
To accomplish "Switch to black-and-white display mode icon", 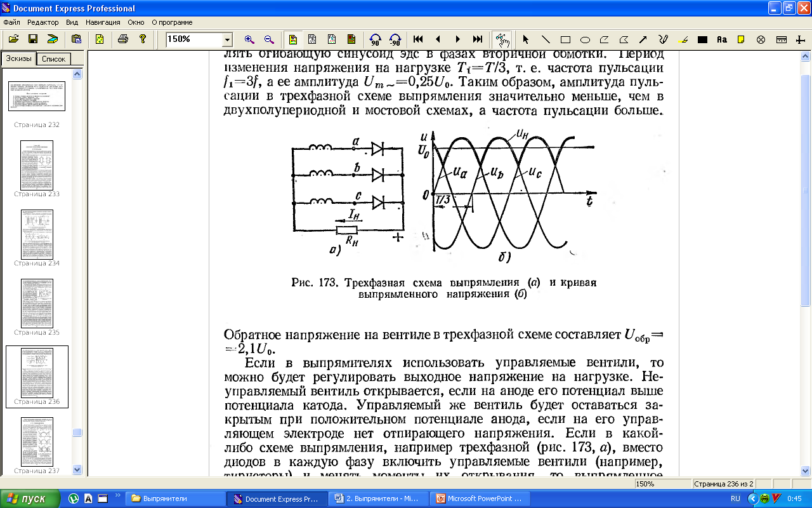I will tap(311, 39).
